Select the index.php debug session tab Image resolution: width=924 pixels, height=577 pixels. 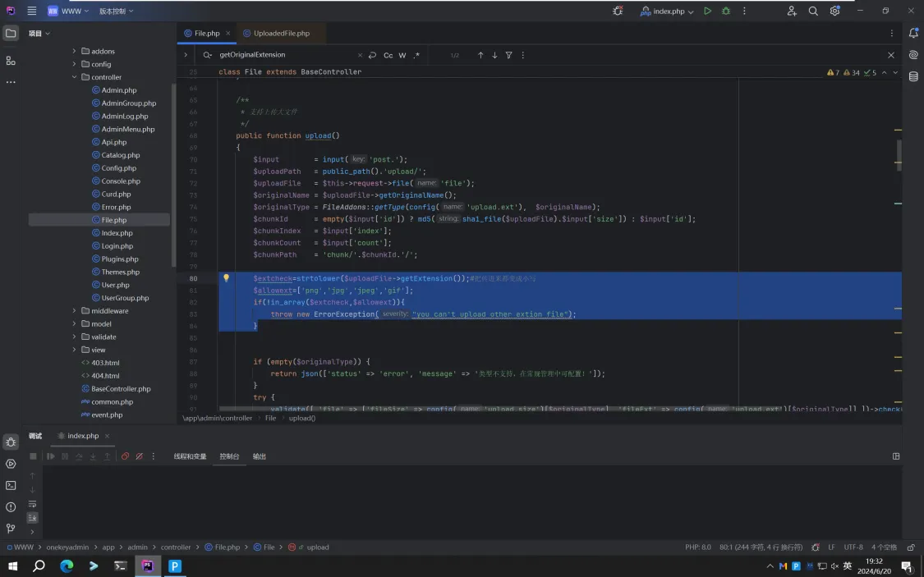coord(83,436)
